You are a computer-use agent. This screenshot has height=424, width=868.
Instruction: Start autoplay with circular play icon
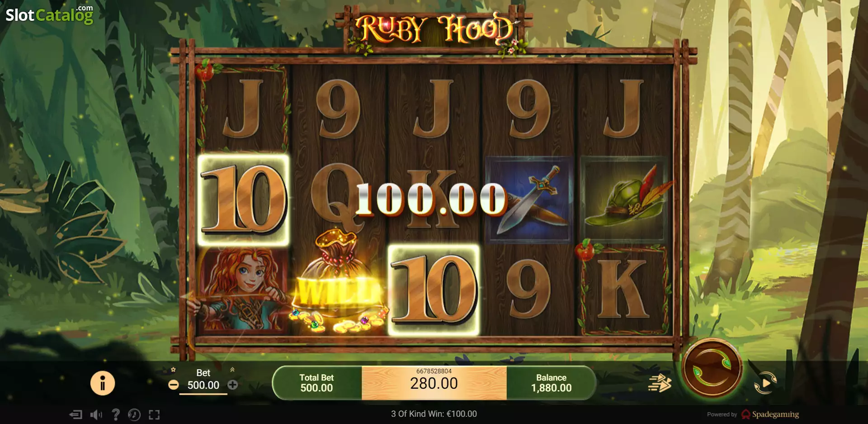tap(765, 383)
